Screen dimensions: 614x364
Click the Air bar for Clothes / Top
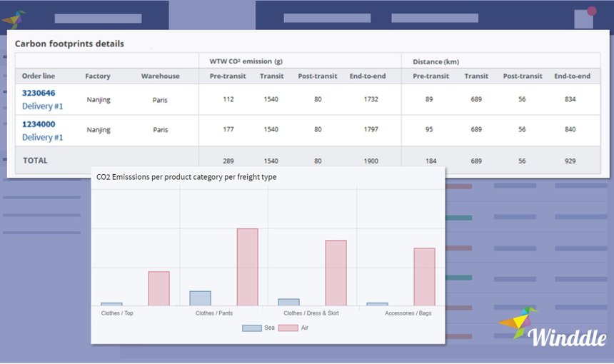coord(159,288)
